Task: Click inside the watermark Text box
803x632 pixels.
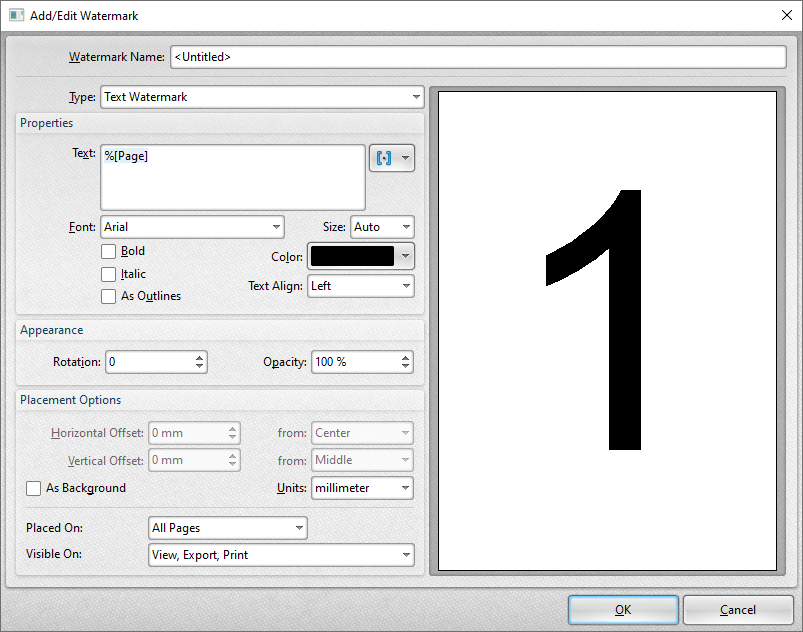Action: click(x=230, y=175)
